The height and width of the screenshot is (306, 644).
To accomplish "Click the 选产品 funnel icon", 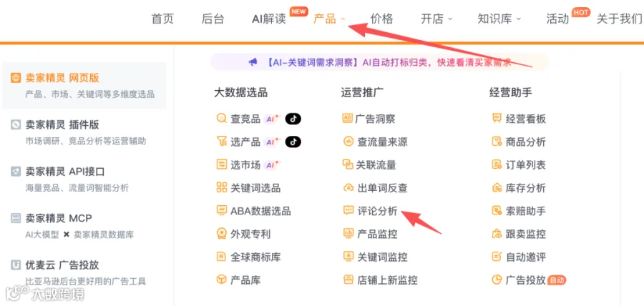I will tap(221, 142).
